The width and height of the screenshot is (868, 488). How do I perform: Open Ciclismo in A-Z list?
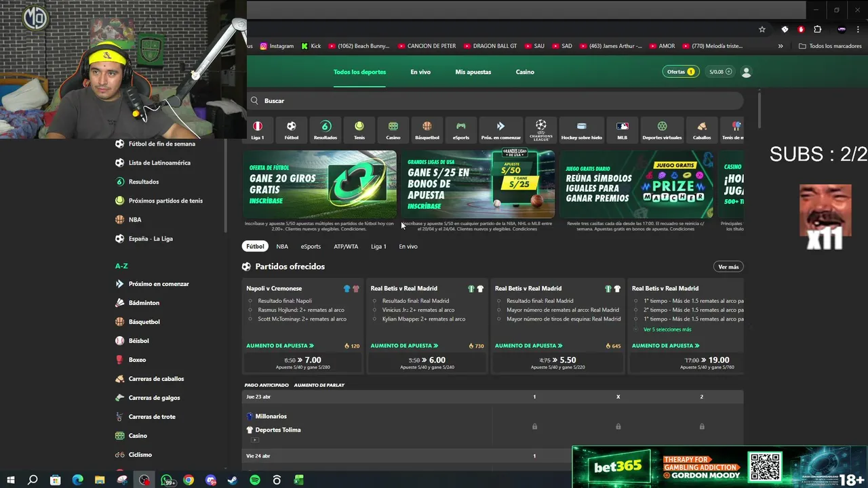tap(140, 455)
